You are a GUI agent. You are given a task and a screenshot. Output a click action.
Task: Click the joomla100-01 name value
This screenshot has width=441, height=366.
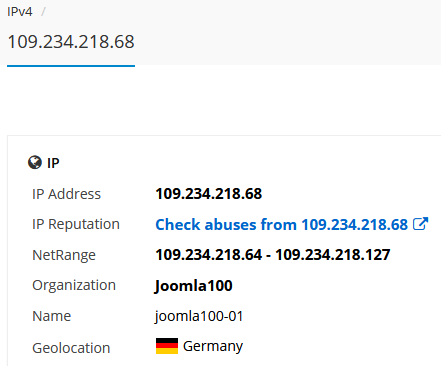199,316
